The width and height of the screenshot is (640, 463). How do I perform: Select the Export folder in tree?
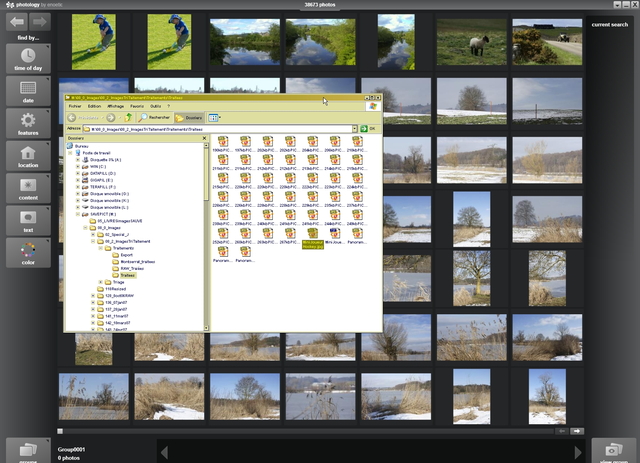click(125, 255)
